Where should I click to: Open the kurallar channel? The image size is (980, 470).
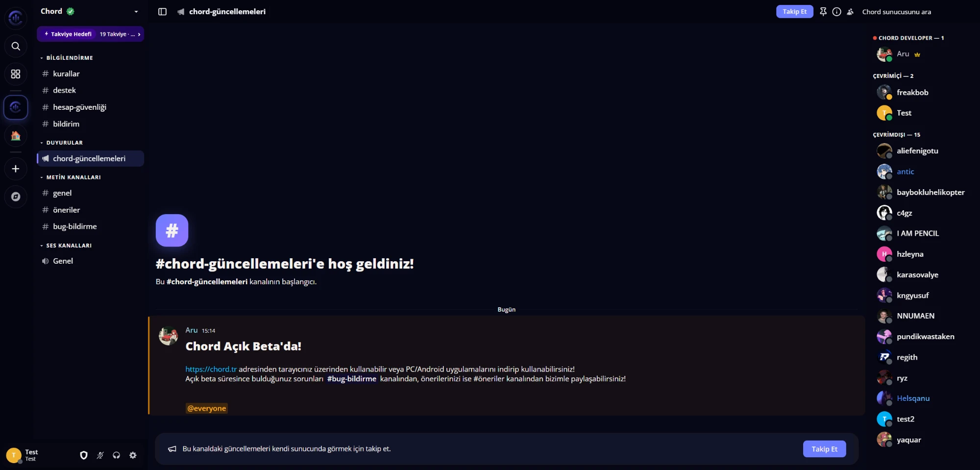tap(91, 74)
